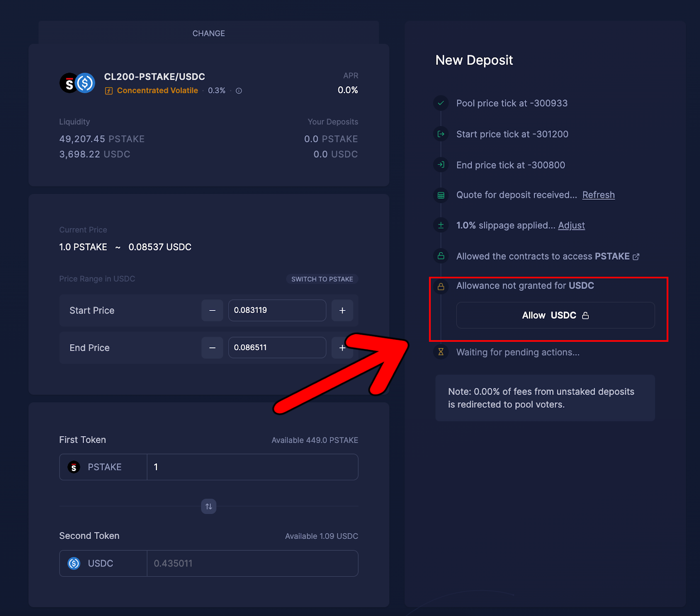This screenshot has width=700, height=616.
Task: Increase the End Price with plus
Action: (342, 348)
